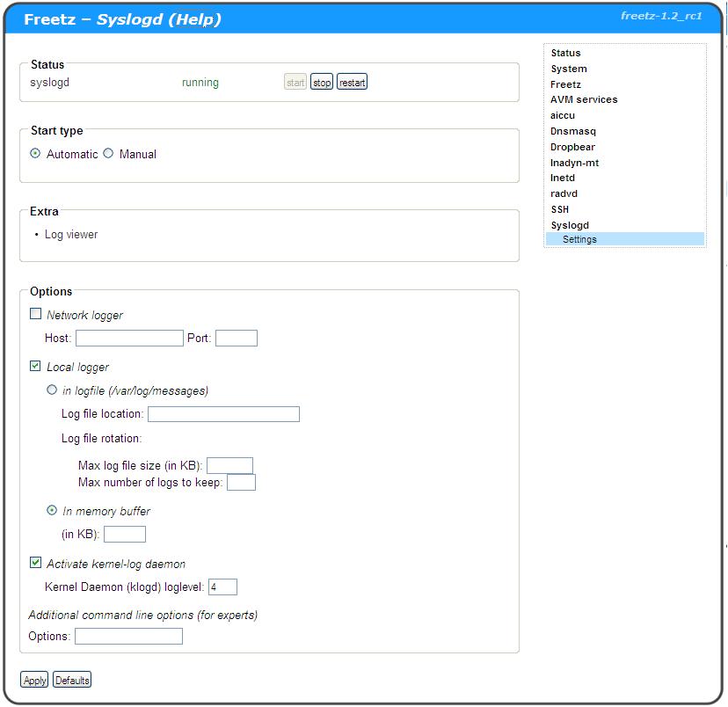This screenshot has height=707, width=728.
Task: Focus the Log file location field
Action: click(x=223, y=414)
